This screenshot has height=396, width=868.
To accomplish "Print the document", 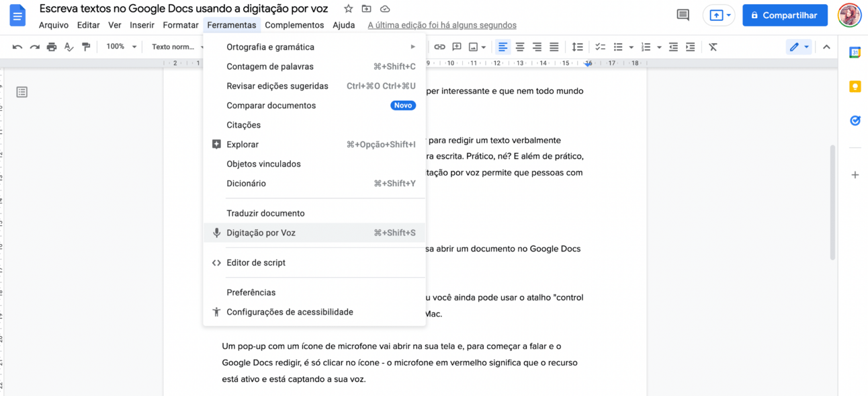I will [52, 47].
